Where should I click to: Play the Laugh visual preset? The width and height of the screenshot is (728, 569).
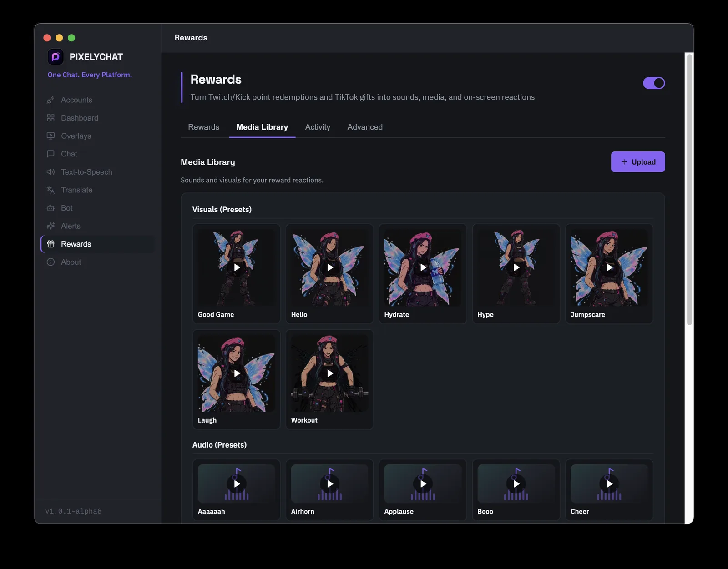click(x=237, y=373)
